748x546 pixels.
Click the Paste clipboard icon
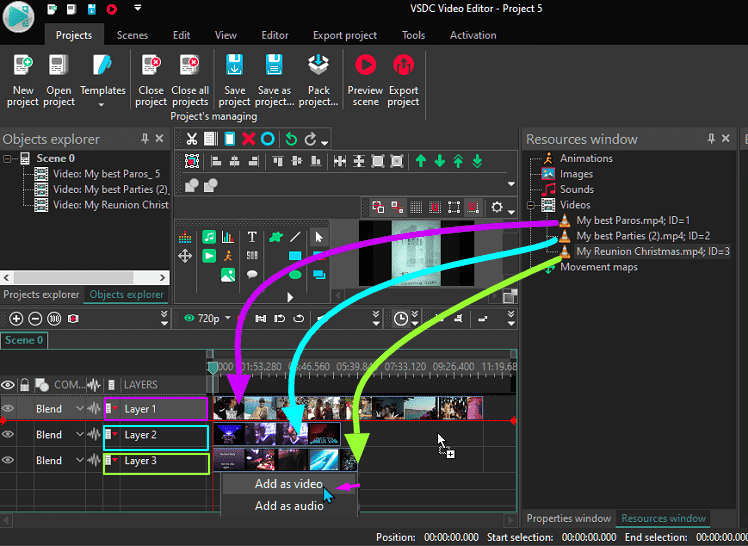tap(230, 139)
